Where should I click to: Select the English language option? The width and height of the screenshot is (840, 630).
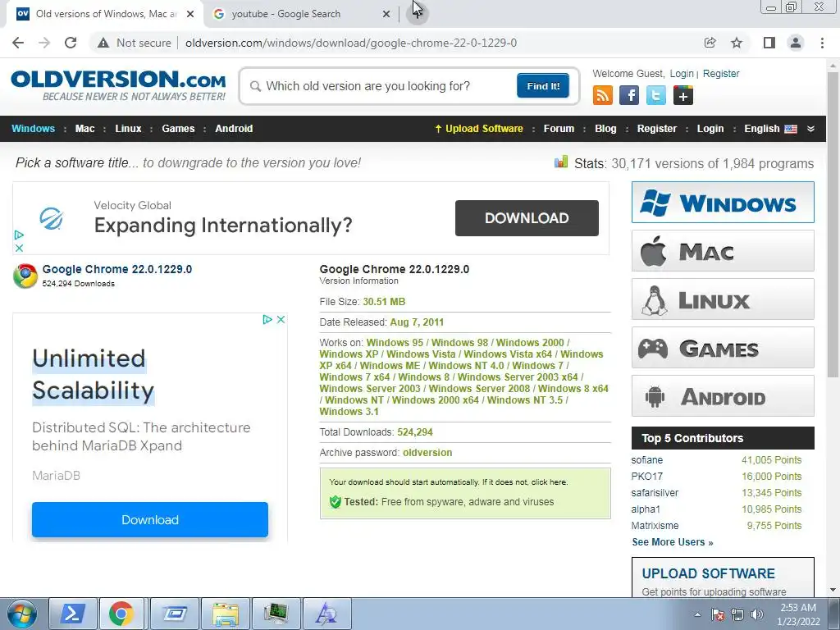click(x=770, y=129)
